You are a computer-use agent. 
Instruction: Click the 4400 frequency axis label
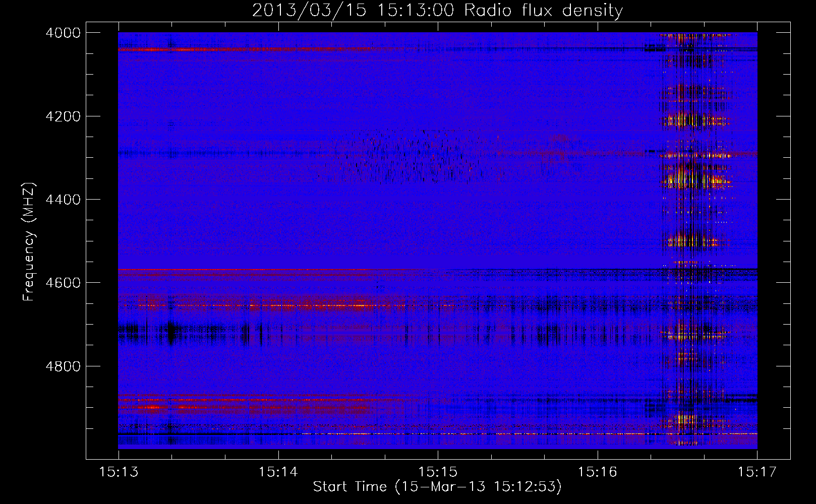coord(63,200)
